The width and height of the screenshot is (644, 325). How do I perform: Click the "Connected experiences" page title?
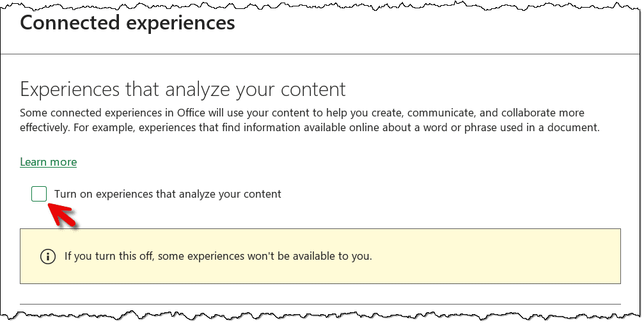coord(127,24)
